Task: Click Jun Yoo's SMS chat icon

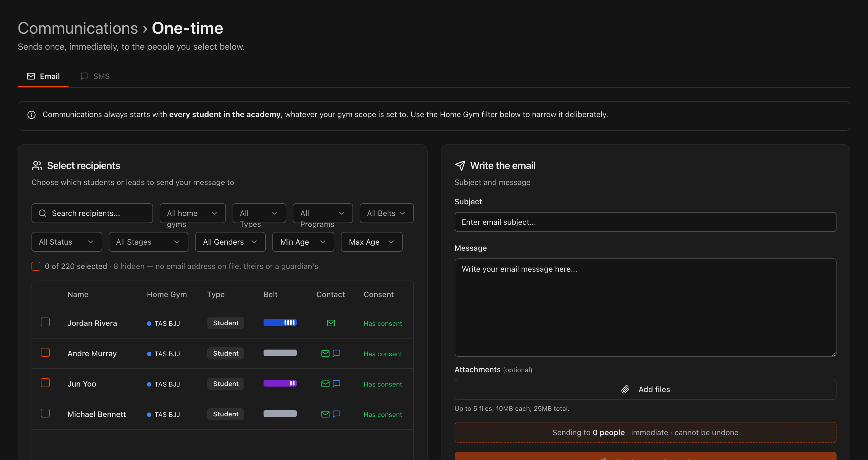Action: [x=336, y=384]
